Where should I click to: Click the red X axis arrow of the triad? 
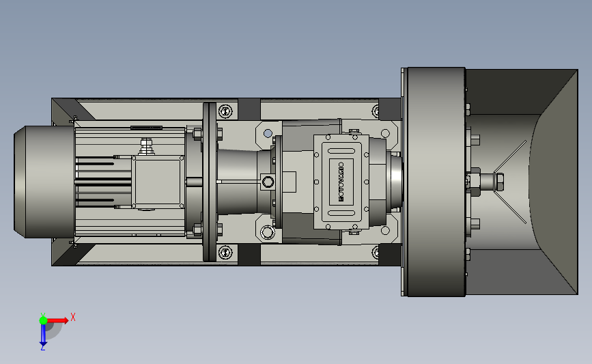pos(58,320)
